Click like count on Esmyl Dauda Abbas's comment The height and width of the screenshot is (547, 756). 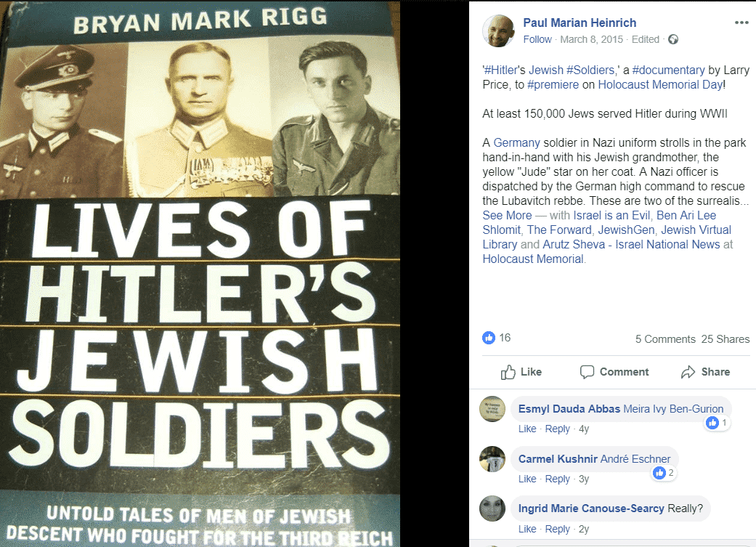717,423
